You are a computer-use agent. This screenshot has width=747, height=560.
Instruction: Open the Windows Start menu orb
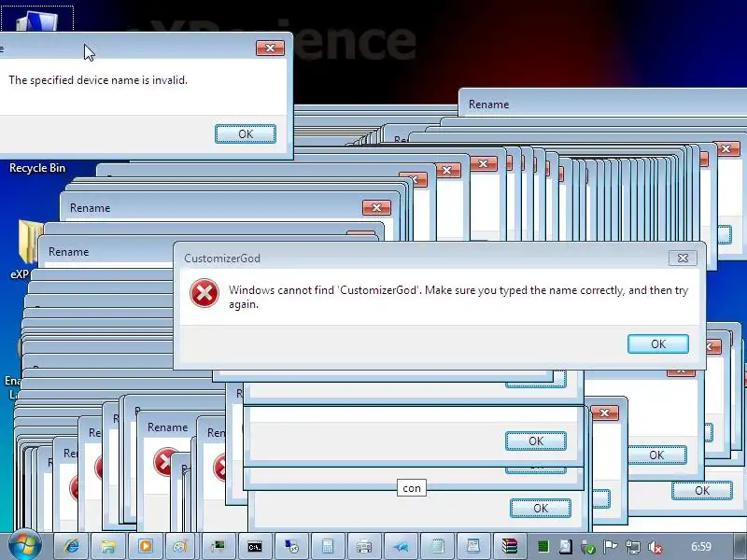point(24,545)
